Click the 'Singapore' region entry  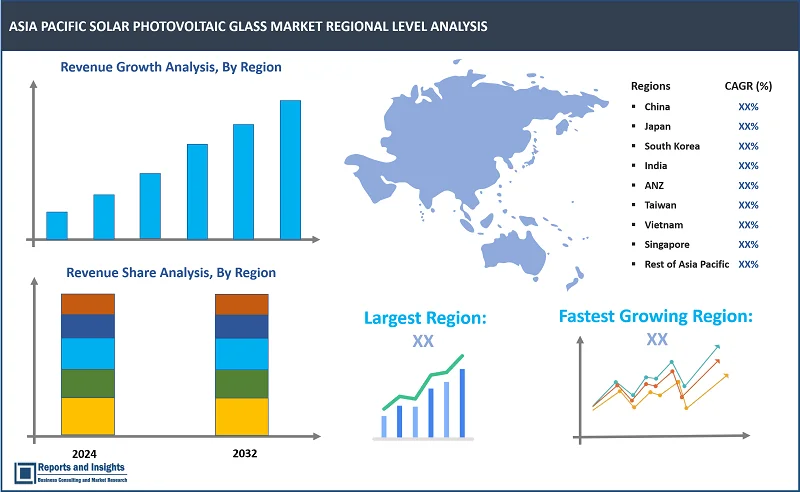tap(667, 245)
